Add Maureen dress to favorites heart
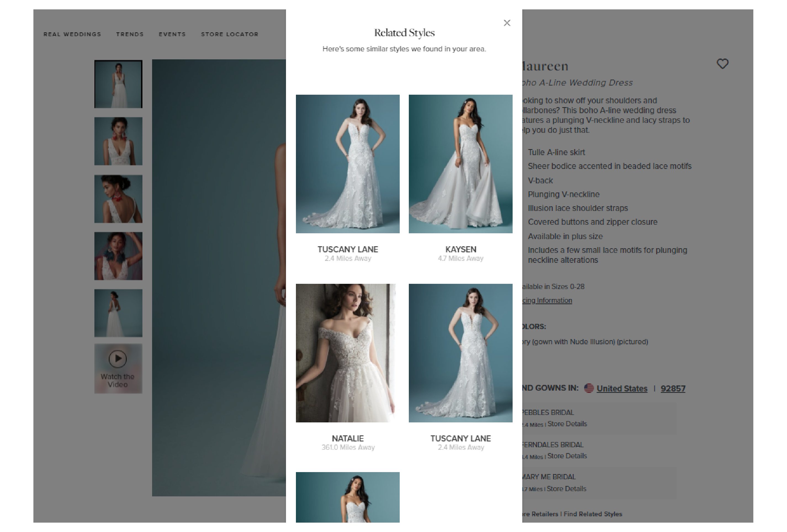 coord(722,64)
